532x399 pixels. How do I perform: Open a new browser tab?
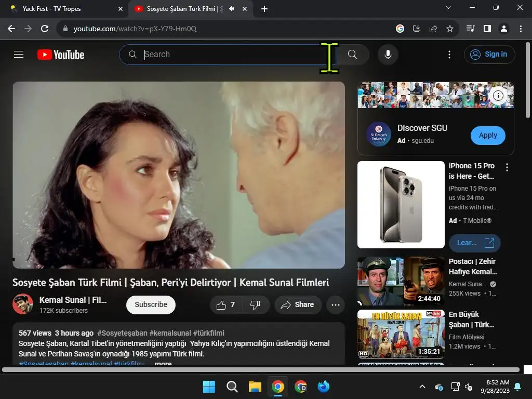coord(264,9)
